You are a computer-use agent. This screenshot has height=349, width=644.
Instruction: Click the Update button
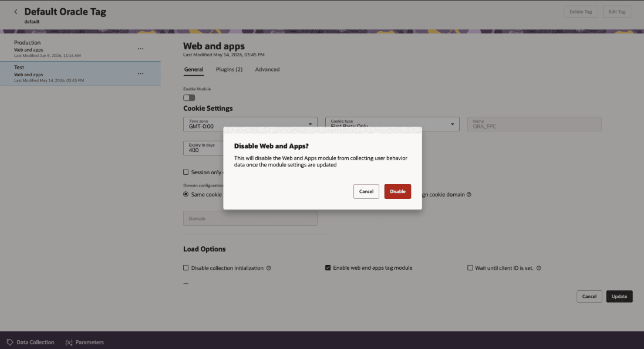pos(619,296)
